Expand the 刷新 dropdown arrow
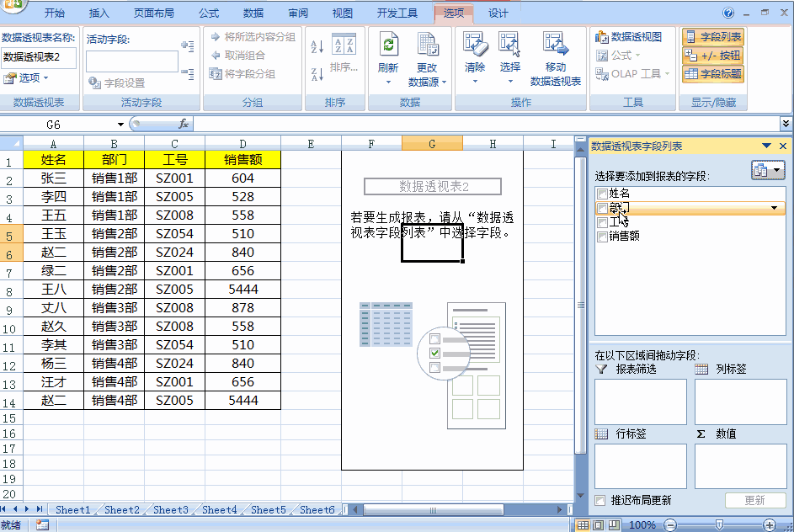Screen dimensions: 794x532 click(388, 82)
